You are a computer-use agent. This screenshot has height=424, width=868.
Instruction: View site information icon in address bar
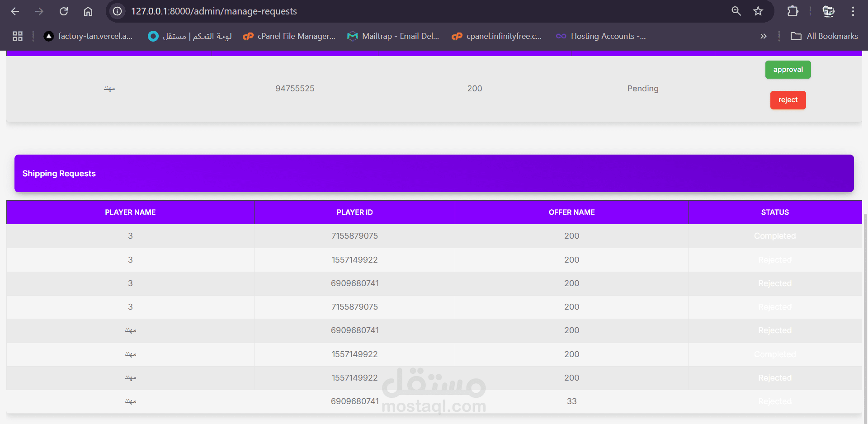click(x=118, y=11)
